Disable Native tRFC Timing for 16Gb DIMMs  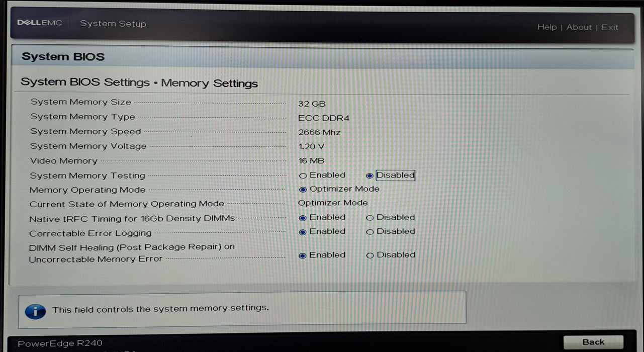[370, 217]
